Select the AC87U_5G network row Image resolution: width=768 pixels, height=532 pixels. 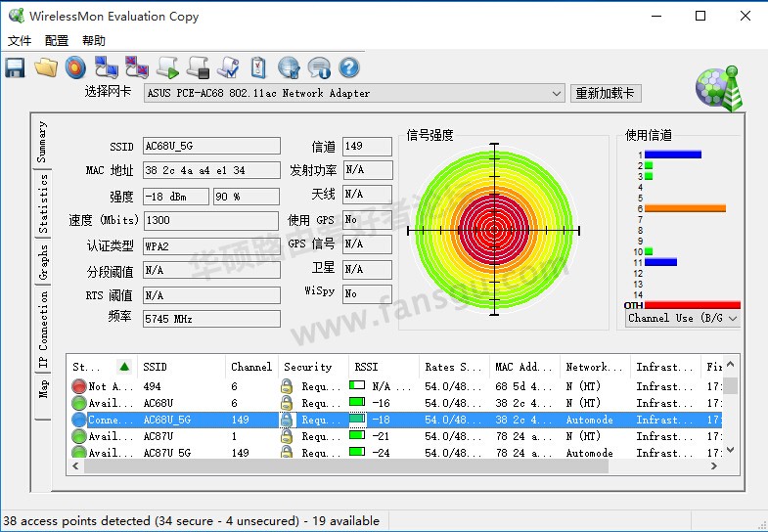point(397,453)
